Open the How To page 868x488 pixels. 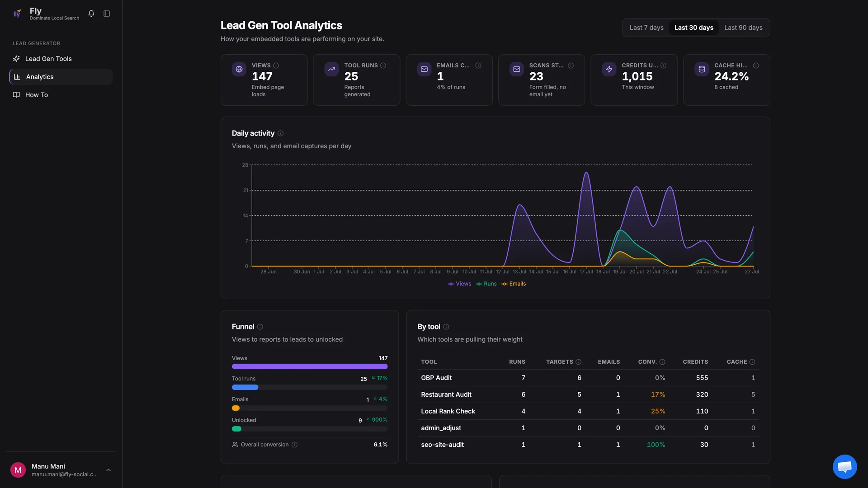(x=61, y=95)
